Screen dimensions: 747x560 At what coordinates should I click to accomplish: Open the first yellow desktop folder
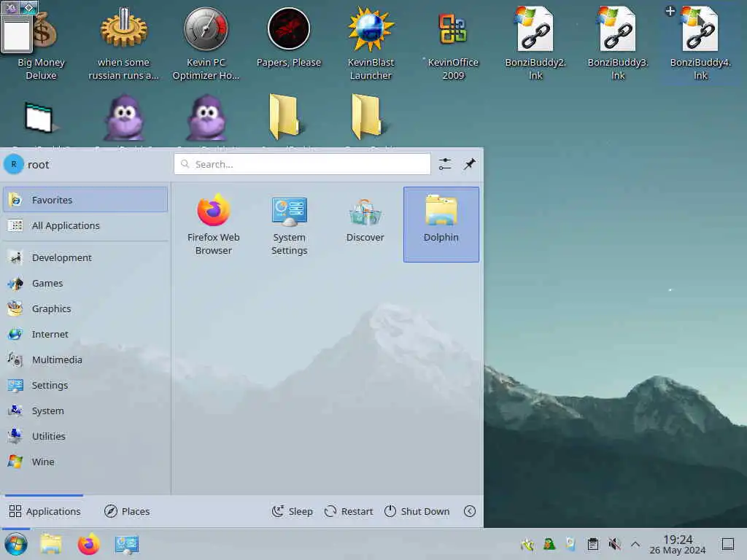click(285, 117)
